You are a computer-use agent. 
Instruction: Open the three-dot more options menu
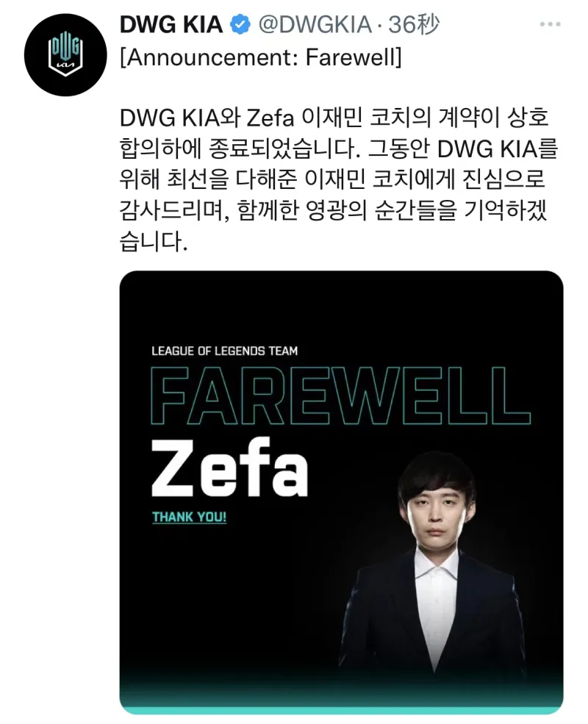pos(551,24)
